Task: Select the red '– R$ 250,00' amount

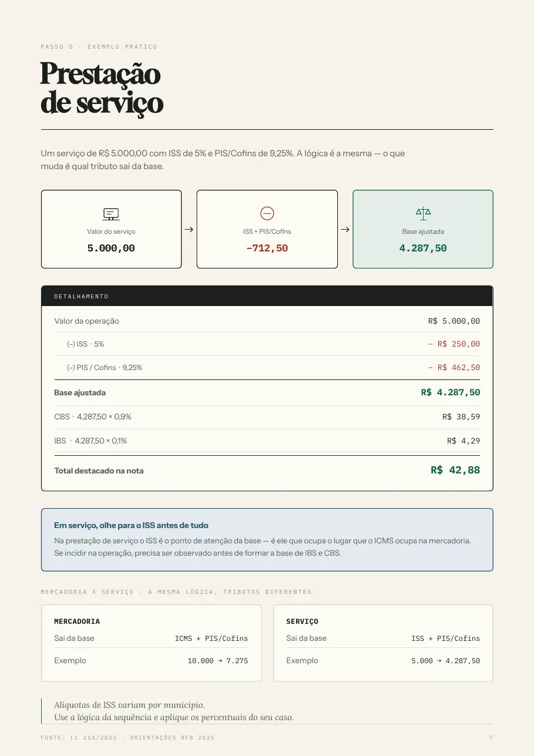Action: [454, 344]
